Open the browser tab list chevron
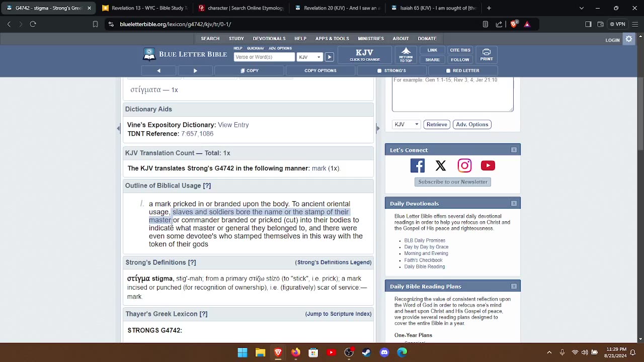Screen dimensions: 644x362 point(582,8)
